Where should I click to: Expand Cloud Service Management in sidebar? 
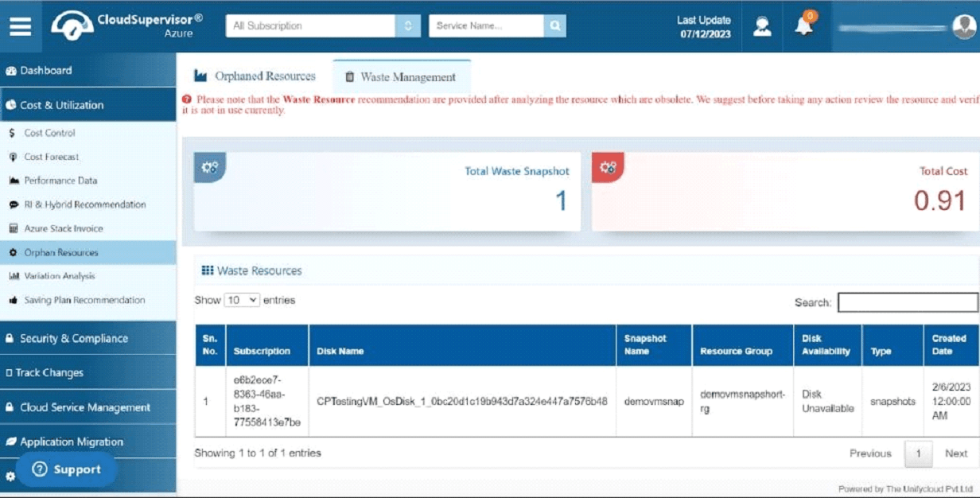point(88,407)
